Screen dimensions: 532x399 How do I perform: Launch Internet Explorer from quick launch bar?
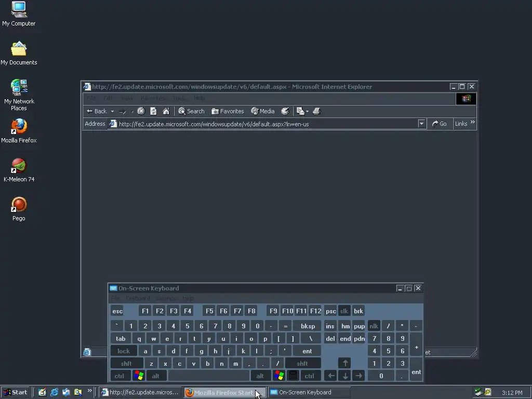[54, 392]
